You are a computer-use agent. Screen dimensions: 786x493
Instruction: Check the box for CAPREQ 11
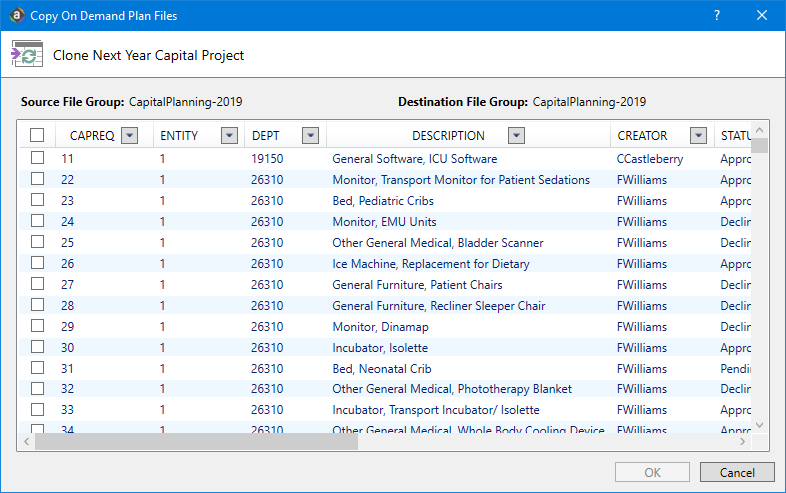click(x=37, y=158)
